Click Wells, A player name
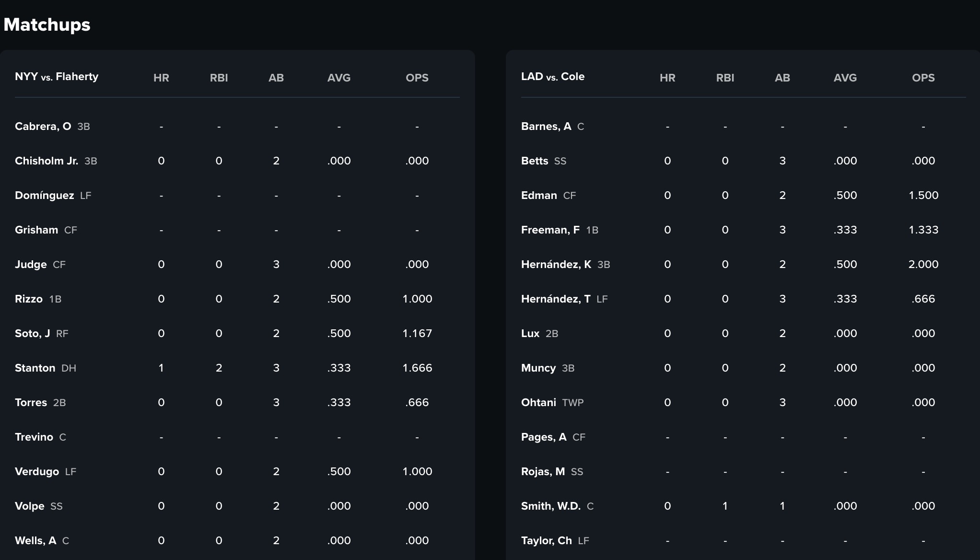The height and width of the screenshot is (560, 980). 35,540
